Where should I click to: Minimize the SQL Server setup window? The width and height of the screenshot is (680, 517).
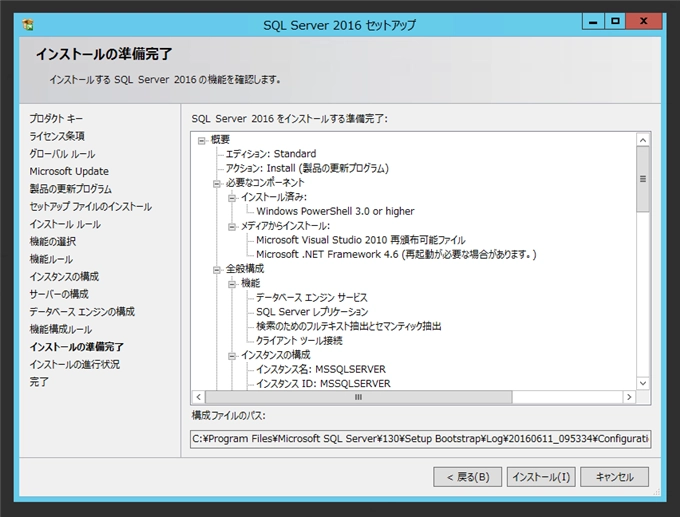point(593,21)
